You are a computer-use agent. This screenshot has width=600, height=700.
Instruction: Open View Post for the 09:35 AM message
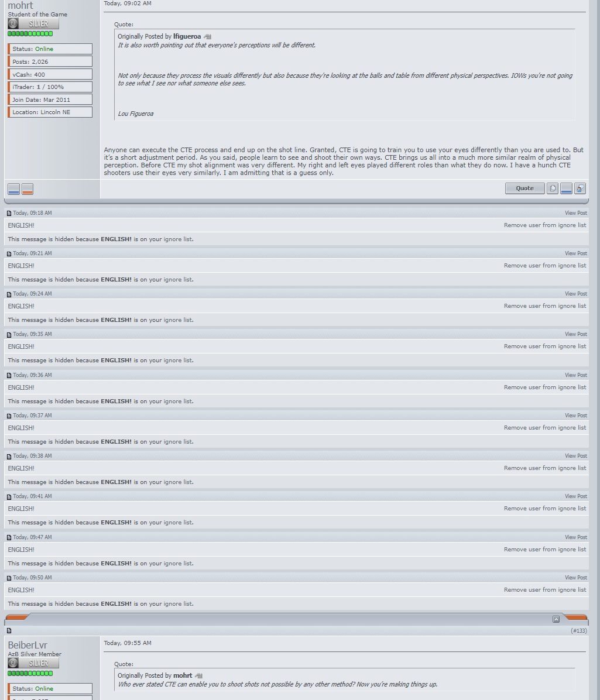point(576,334)
